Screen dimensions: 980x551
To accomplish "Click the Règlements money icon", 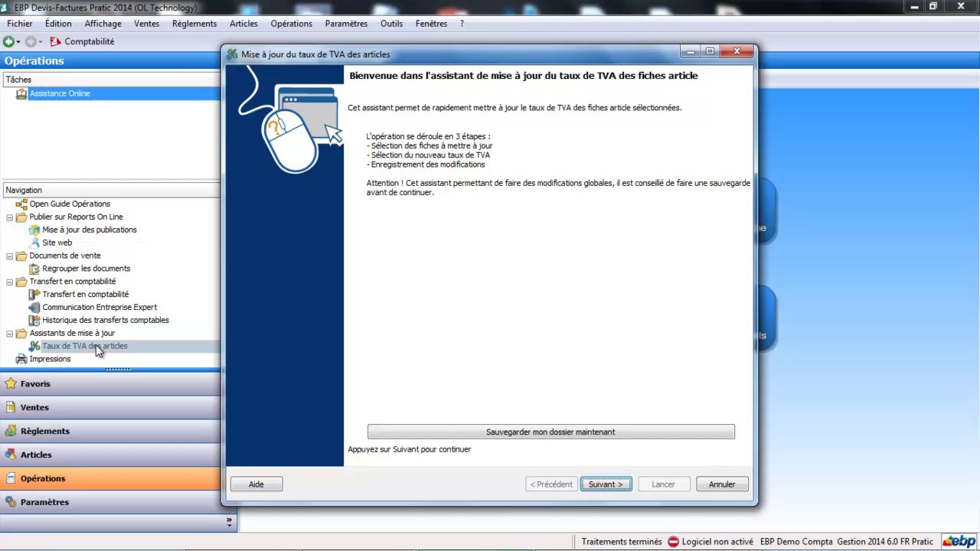I will pos(11,431).
